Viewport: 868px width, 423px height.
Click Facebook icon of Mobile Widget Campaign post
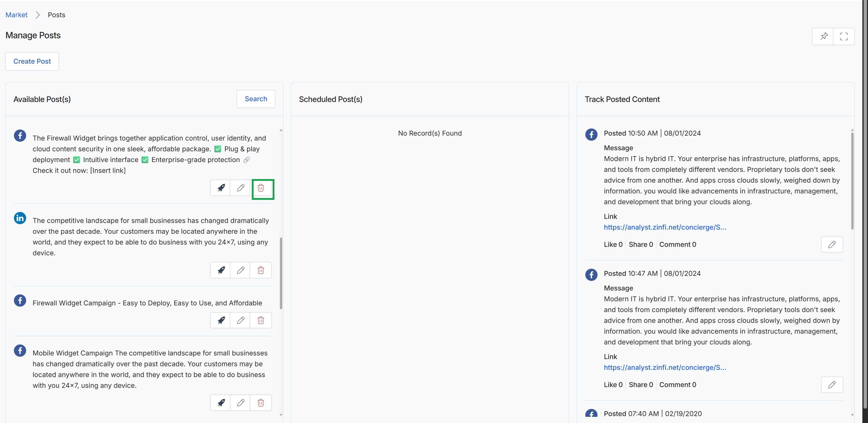coord(20,351)
